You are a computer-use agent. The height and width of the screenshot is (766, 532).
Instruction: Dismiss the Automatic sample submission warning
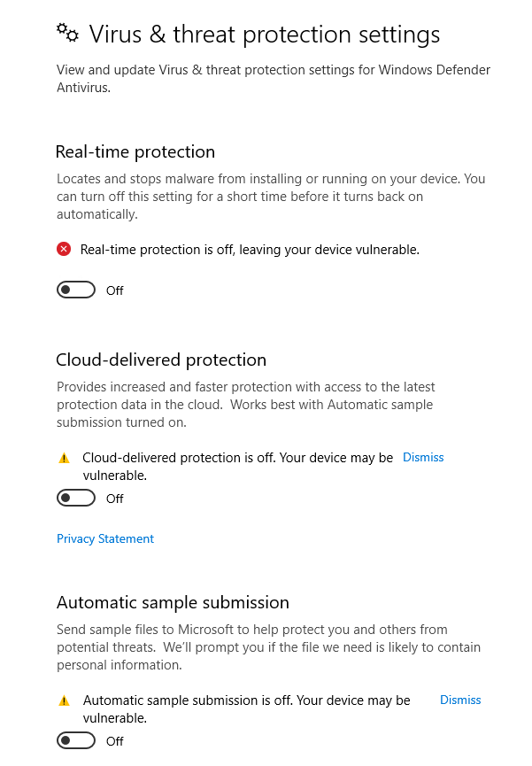pos(460,700)
